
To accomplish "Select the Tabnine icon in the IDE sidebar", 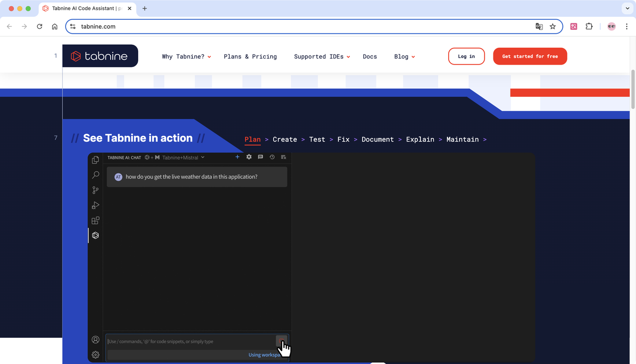I will [95, 235].
